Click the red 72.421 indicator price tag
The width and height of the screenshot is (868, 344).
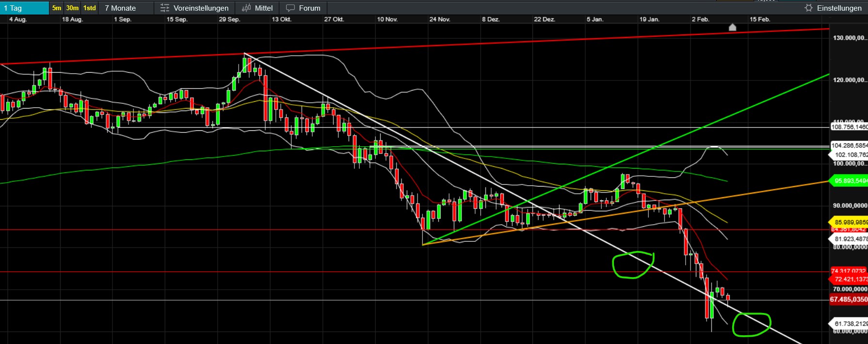click(850, 279)
